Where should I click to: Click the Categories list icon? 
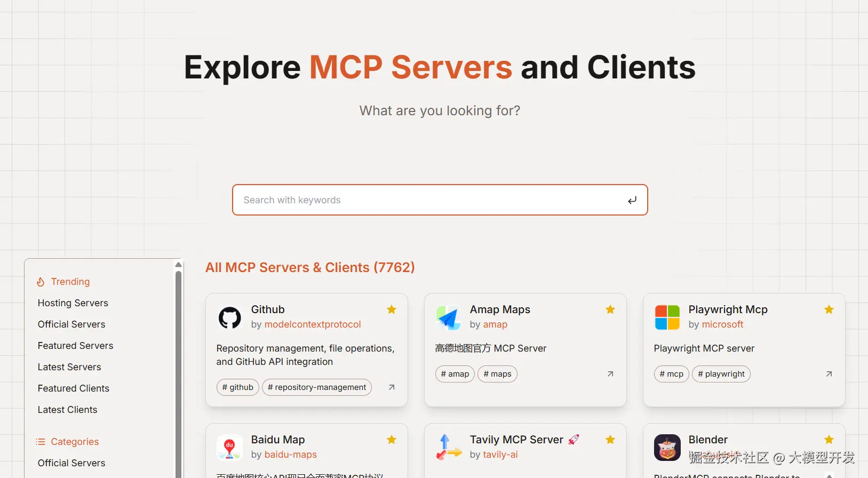coord(41,442)
